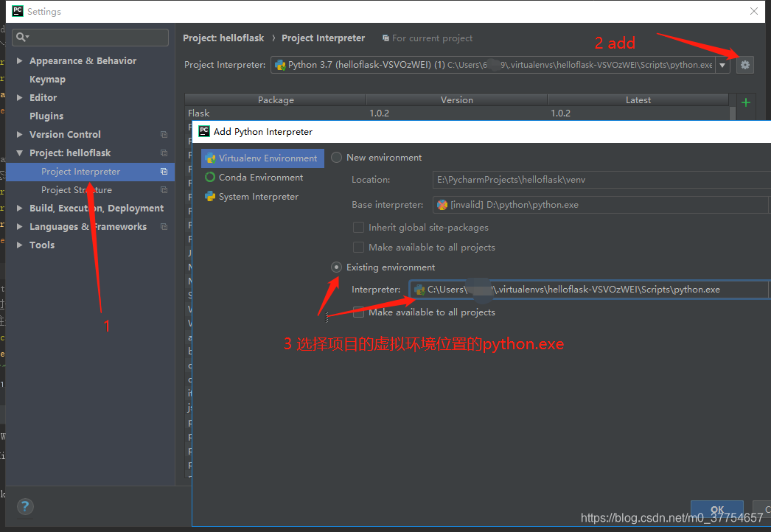Select the Existing environment radio button

tap(336, 267)
